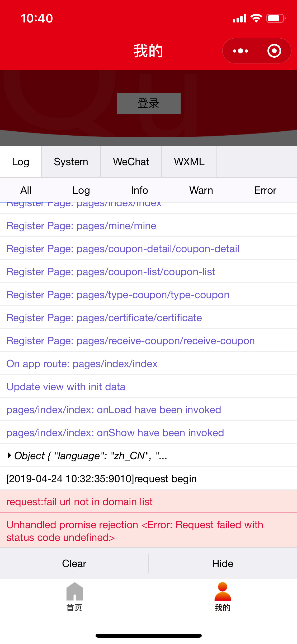Screen dimensions: 297x644
Task: Filter console by Warn messages
Action: 201,190
